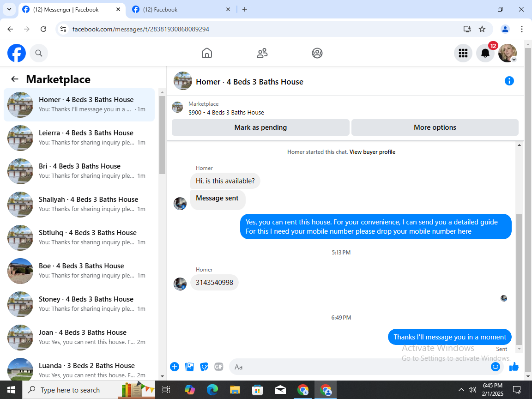
Task: Open volume control speaker icon
Action: [472, 390]
